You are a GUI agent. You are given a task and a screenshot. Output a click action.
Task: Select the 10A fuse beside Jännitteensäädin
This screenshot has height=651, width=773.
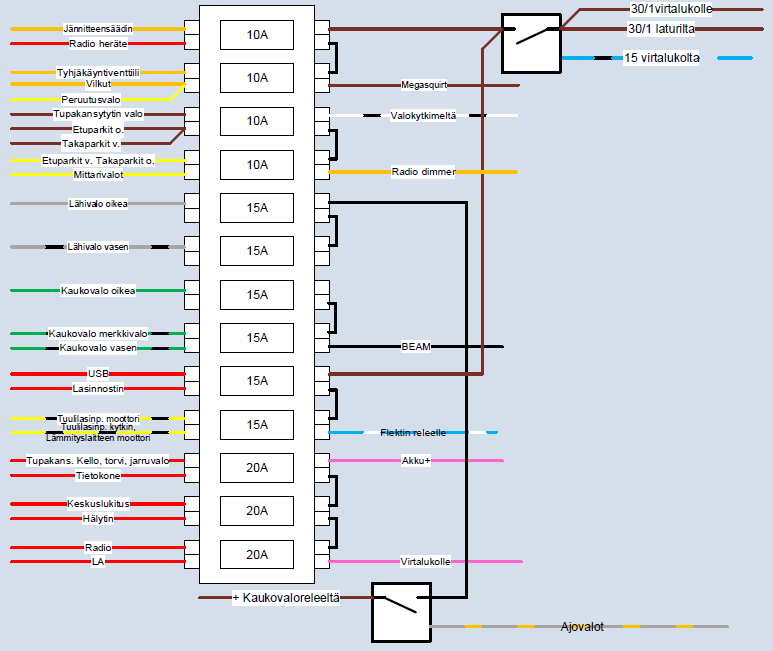[x=257, y=35]
